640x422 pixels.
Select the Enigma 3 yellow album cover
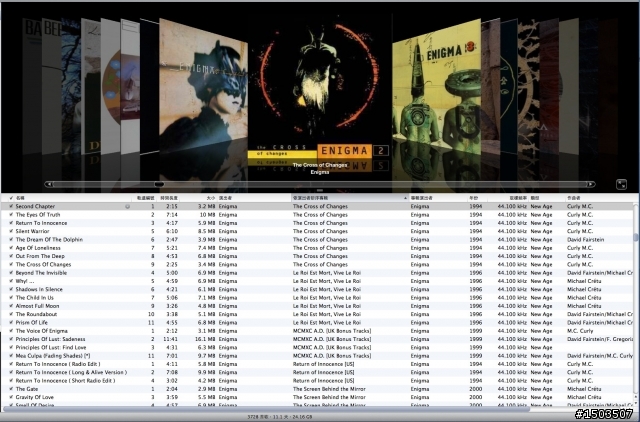tap(436, 88)
